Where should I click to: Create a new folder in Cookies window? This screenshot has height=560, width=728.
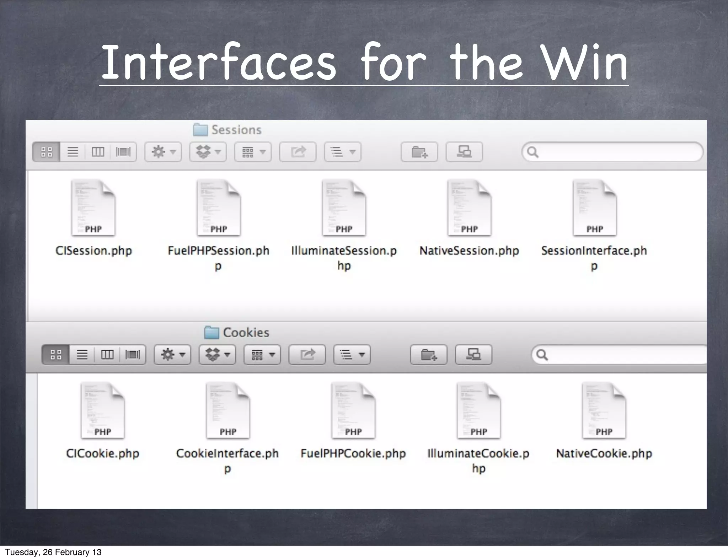429,355
